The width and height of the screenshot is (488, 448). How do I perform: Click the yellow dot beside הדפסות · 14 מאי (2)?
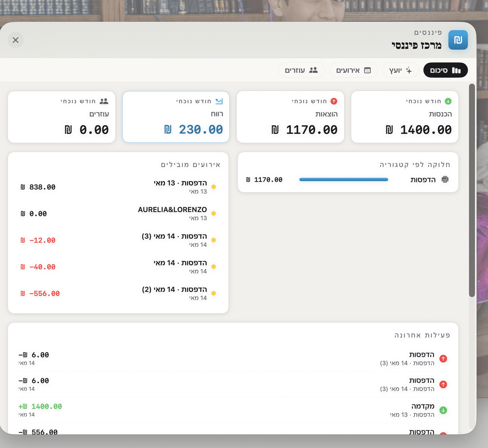click(214, 293)
